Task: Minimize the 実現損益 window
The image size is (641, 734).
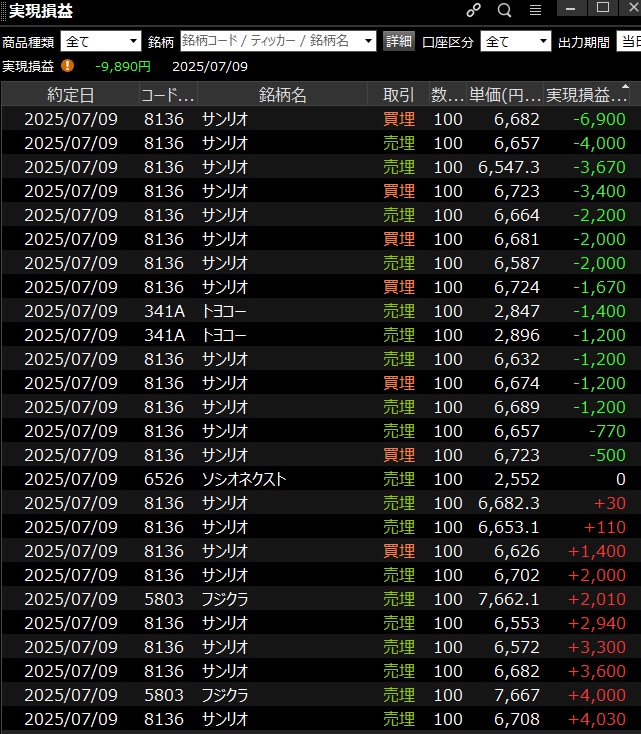Action: click(570, 8)
